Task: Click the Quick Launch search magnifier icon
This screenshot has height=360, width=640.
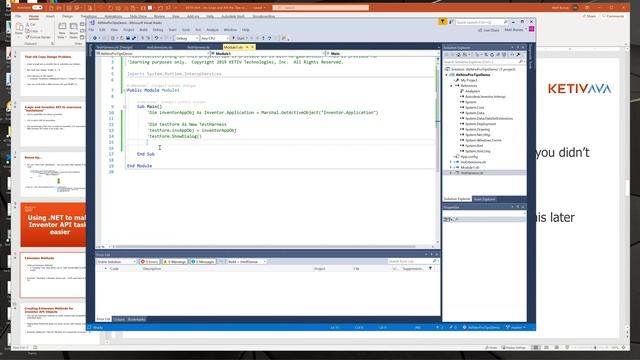Action: (506, 22)
